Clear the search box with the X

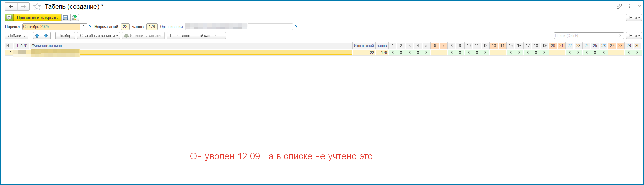tap(620, 36)
